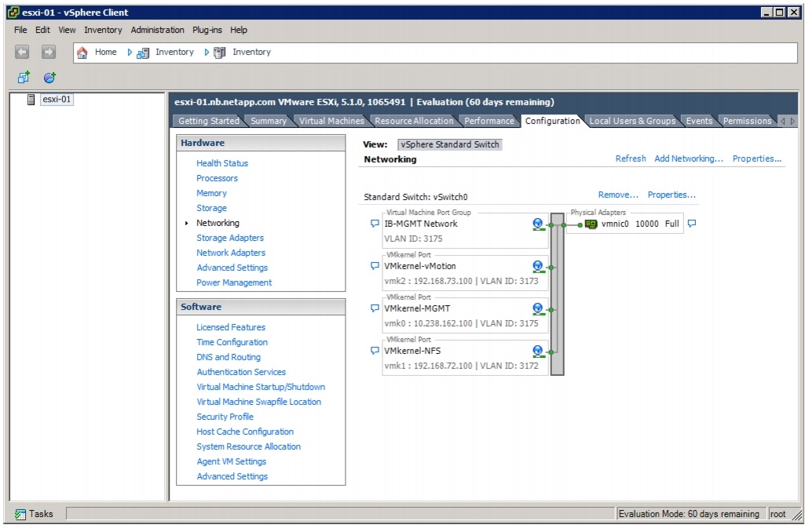The image size is (805, 532).
Task: Open the Health Status hardware link
Action: tap(221, 163)
